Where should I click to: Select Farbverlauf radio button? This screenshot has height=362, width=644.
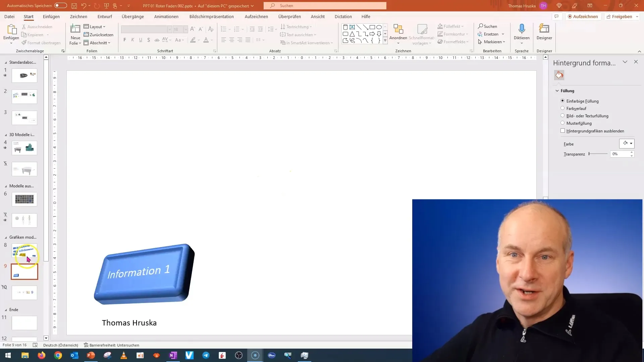[x=562, y=108]
